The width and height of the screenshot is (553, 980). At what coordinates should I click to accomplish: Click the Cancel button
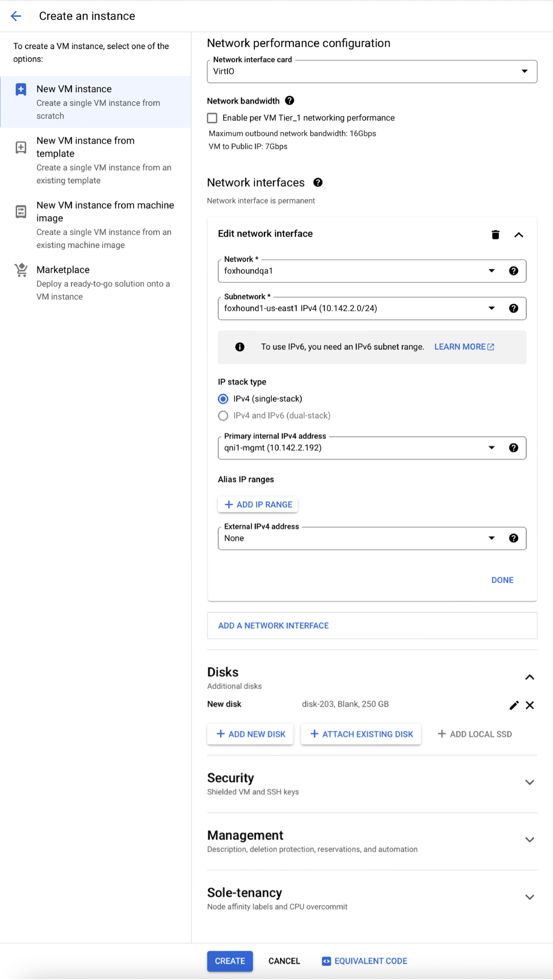(284, 961)
